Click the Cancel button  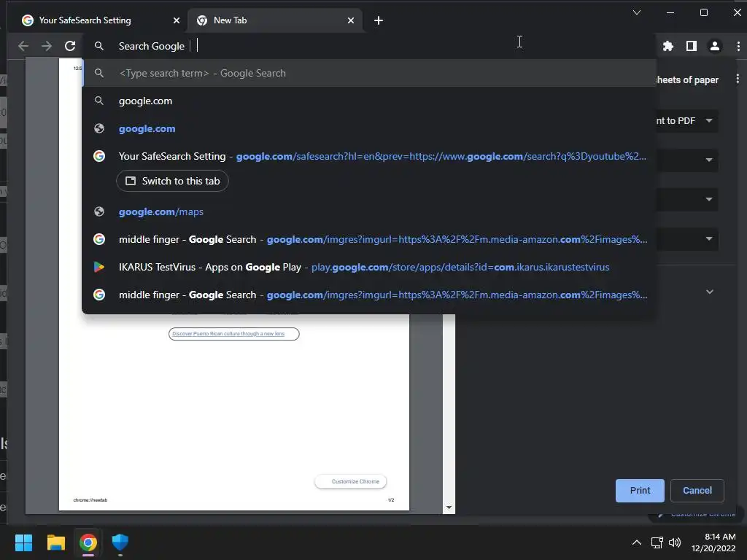(697, 491)
